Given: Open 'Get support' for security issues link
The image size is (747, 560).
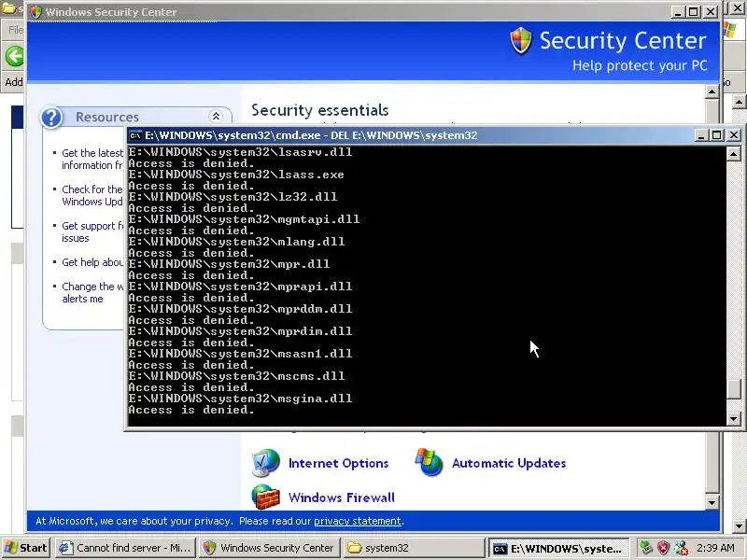Looking at the screenshot, I should [92, 231].
